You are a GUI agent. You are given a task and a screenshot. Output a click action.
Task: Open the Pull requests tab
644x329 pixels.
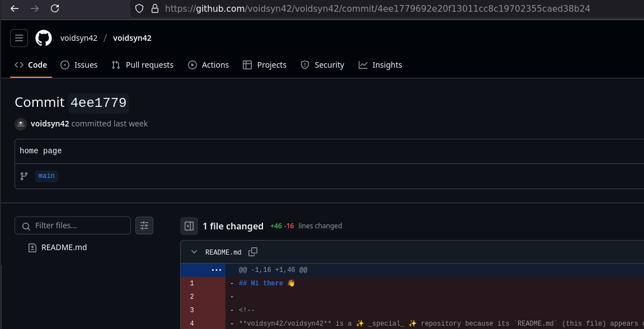142,65
